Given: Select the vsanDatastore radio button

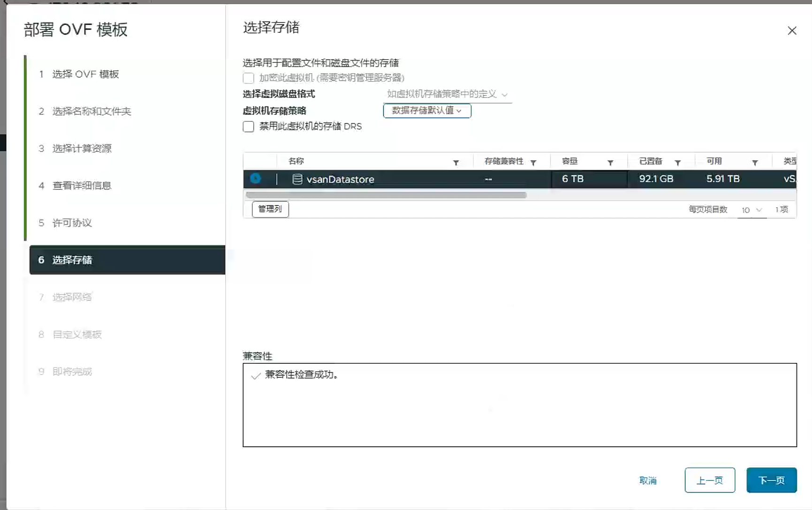Looking at the screenshot, I should 255,179.
